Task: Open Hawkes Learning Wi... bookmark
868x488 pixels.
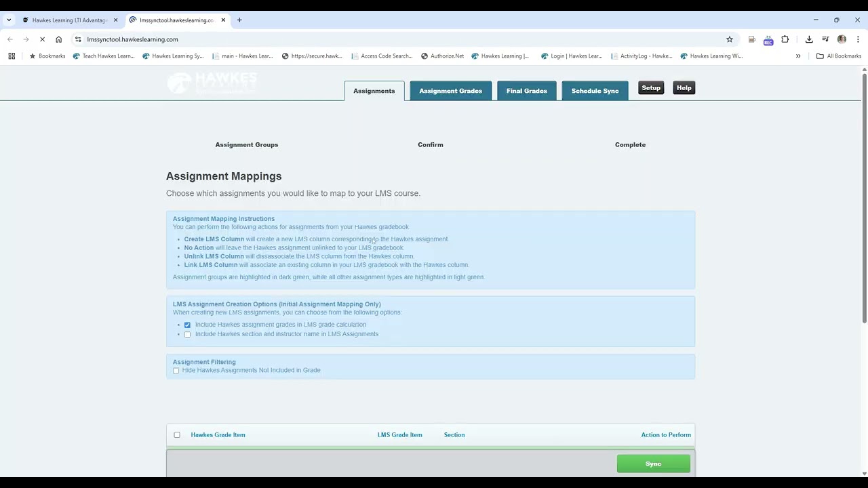Action: pyautogui.click(x=711, y=56)
